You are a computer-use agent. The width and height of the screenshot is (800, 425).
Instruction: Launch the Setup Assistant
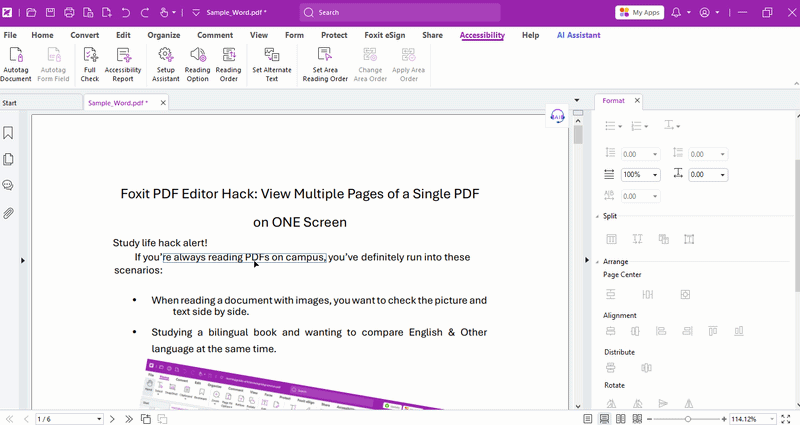point(166,64)
